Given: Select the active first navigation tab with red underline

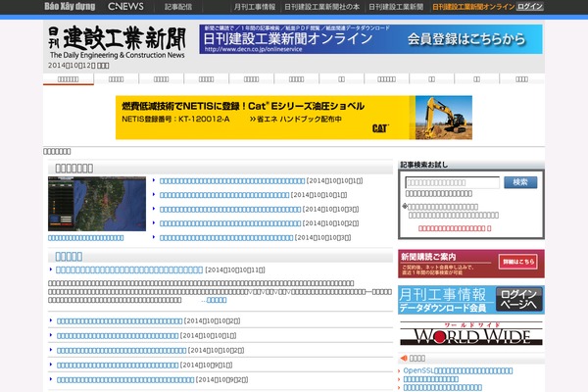Looking at the screenshot, I should [69, 79].
